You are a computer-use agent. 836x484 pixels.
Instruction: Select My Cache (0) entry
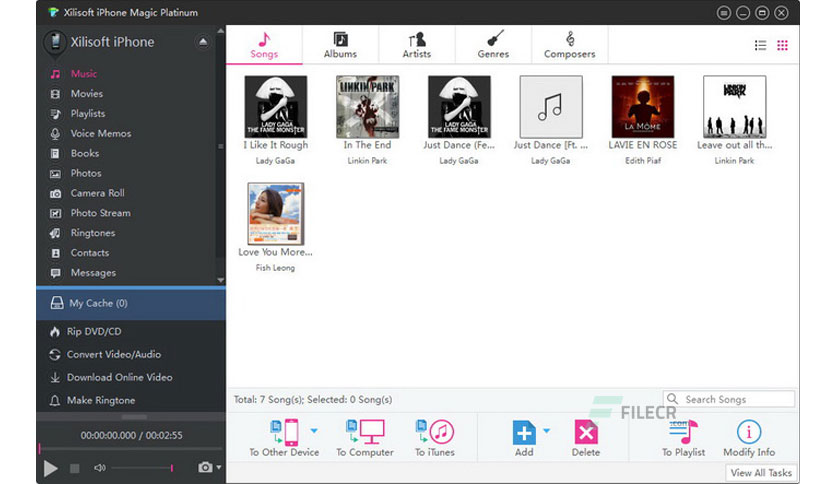[x=131, y=303]
